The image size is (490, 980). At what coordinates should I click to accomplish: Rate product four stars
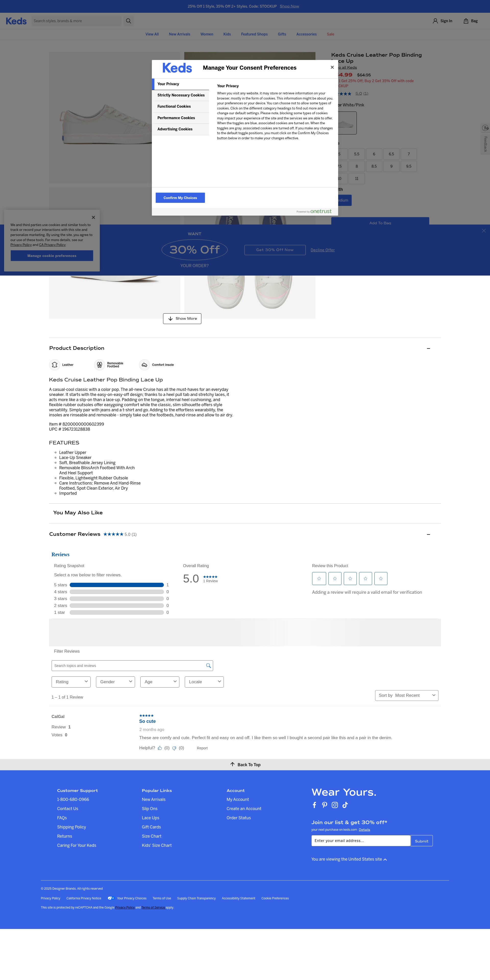(x=365, y=578)
